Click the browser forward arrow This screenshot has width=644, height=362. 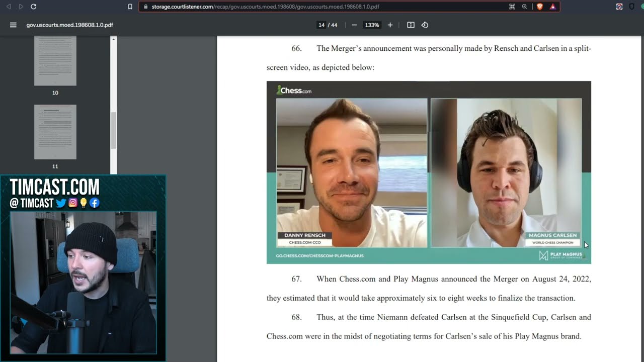[21, 7]
